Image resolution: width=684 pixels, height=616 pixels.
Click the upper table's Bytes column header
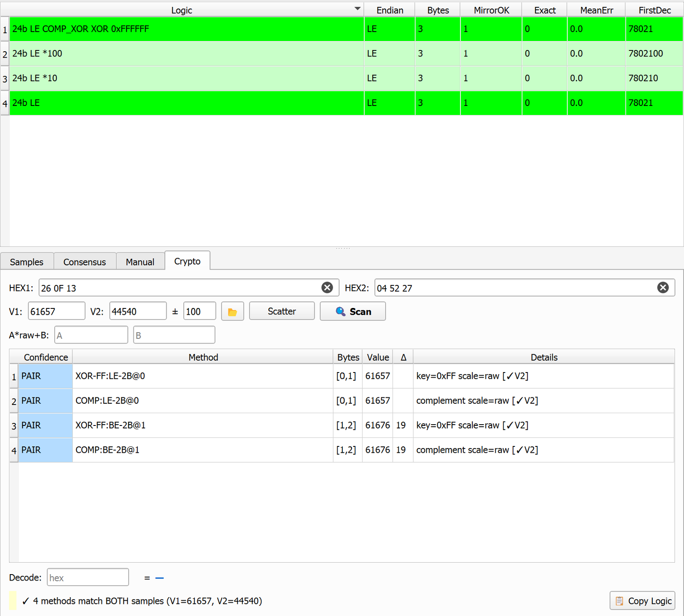tap(438, 10)
